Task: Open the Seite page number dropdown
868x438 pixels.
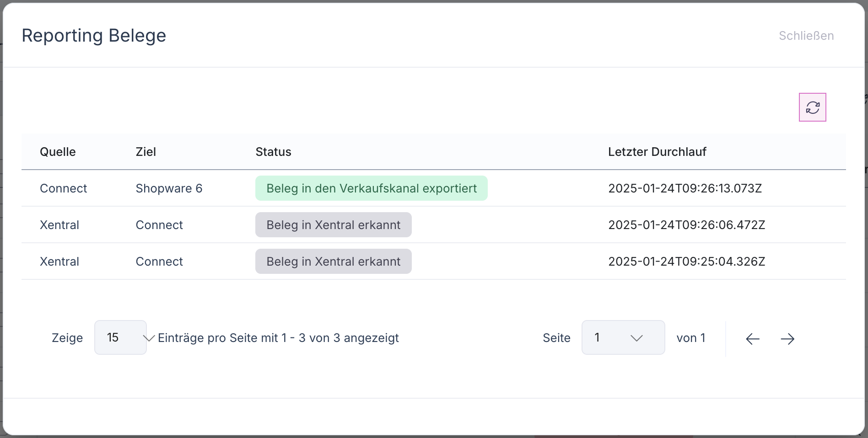Action: (623, 337)
